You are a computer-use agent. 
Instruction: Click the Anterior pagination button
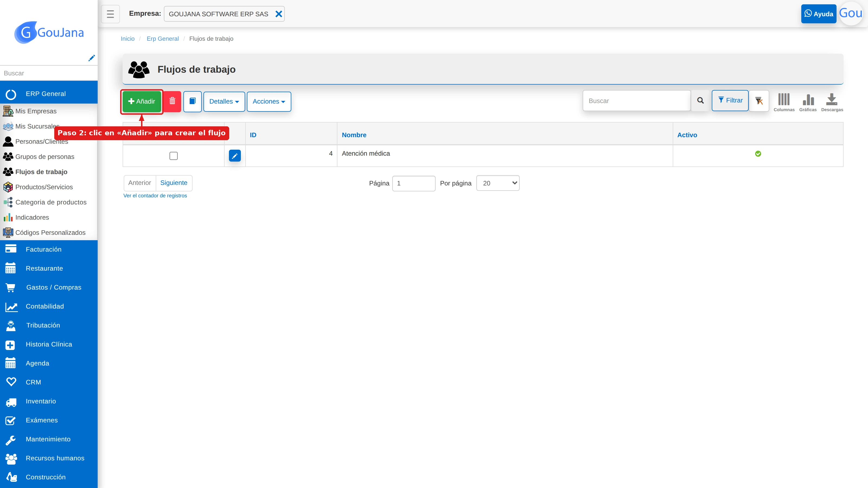click(139, 183)
